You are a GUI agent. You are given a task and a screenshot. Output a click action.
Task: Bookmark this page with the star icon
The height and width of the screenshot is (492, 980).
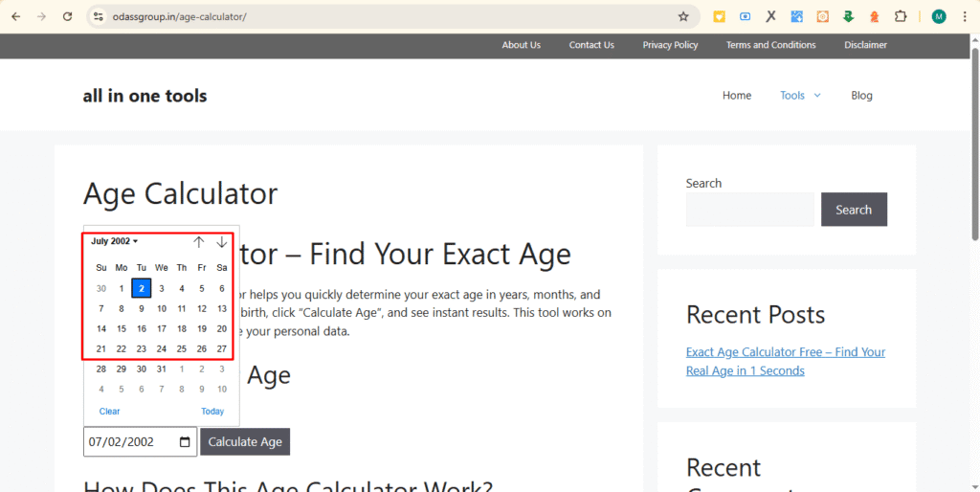pos(683,17)
